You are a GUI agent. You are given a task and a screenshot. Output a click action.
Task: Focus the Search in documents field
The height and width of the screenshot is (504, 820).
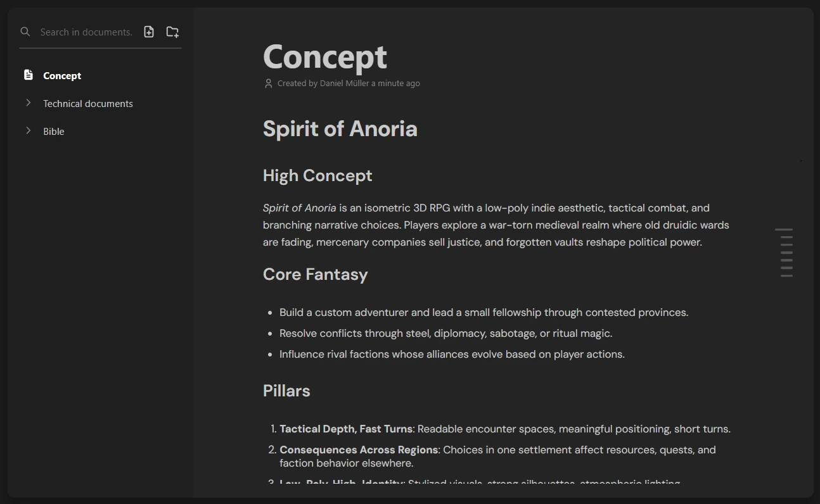tap(86, 32)
